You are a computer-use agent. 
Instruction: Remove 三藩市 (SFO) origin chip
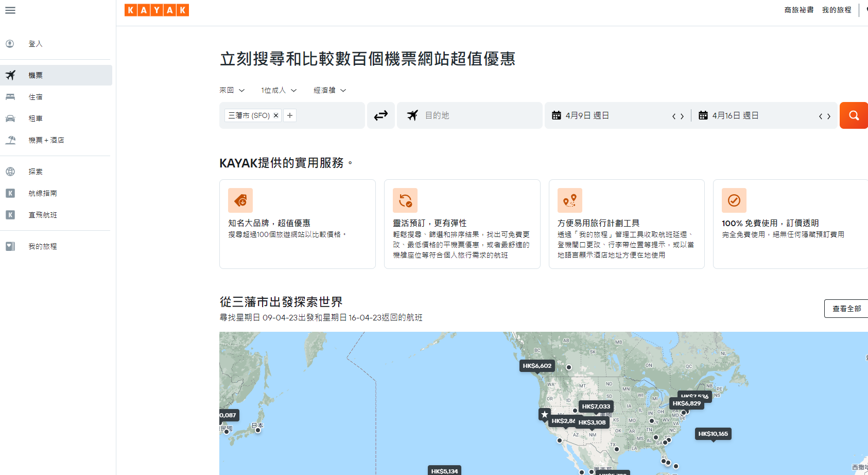click(276, 115)
